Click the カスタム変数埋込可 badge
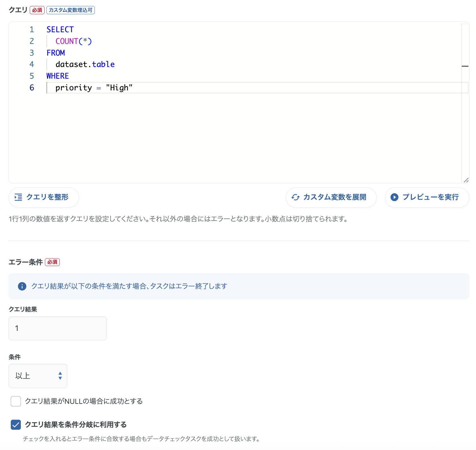 (70, 10)
